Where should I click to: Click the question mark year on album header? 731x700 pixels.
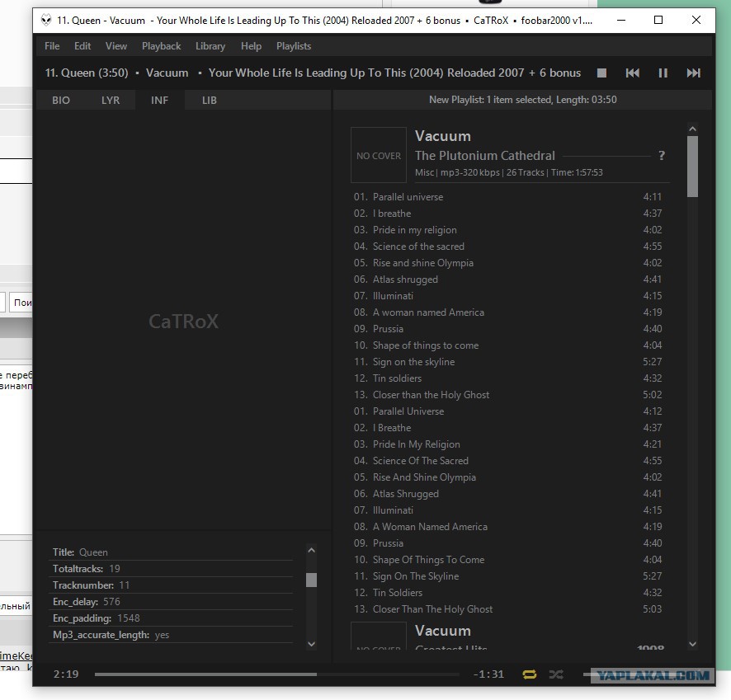coord(662,156)
